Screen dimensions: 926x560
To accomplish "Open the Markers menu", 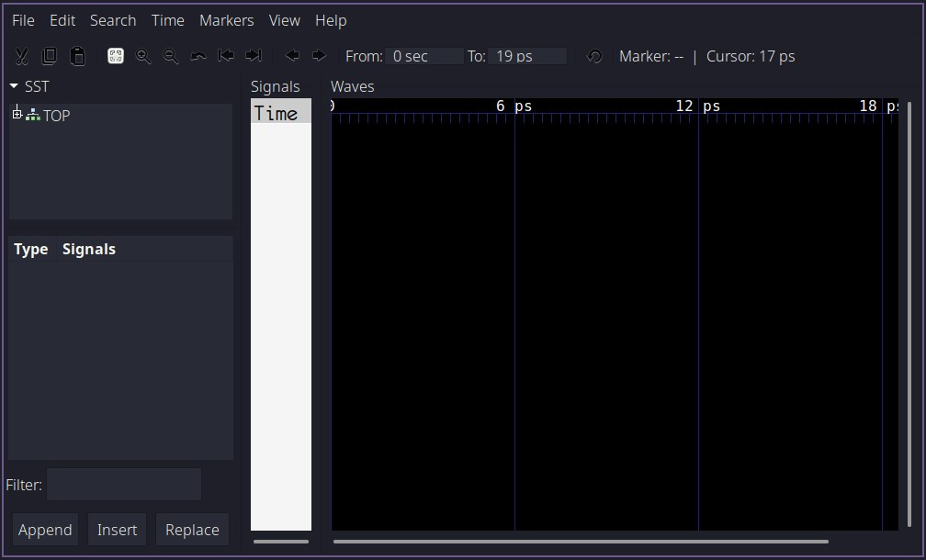I will (x=227, y=20).
